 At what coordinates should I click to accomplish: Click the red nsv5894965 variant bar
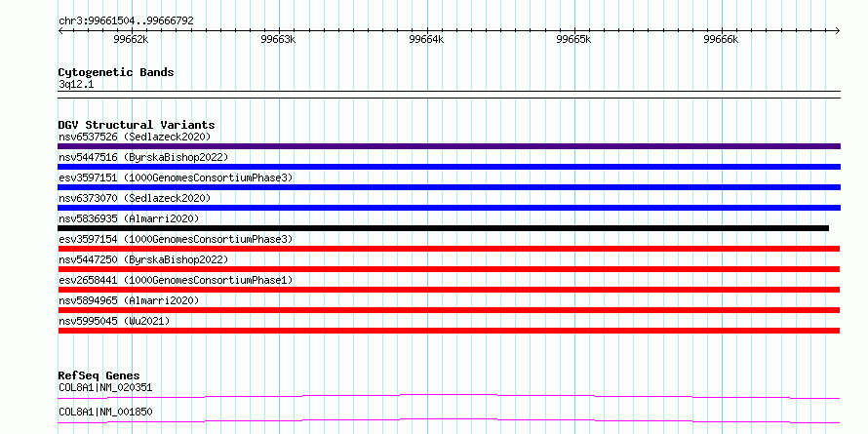tap(449, 310)
